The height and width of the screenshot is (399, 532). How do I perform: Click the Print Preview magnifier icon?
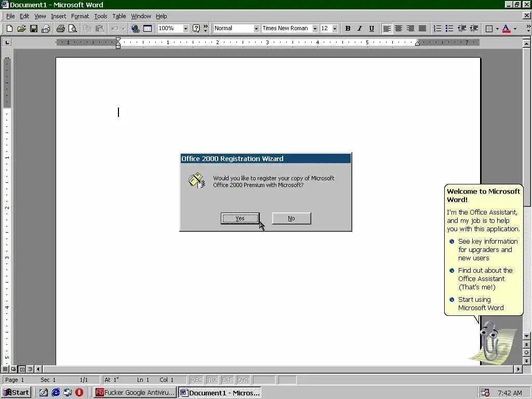click(72, 29)
